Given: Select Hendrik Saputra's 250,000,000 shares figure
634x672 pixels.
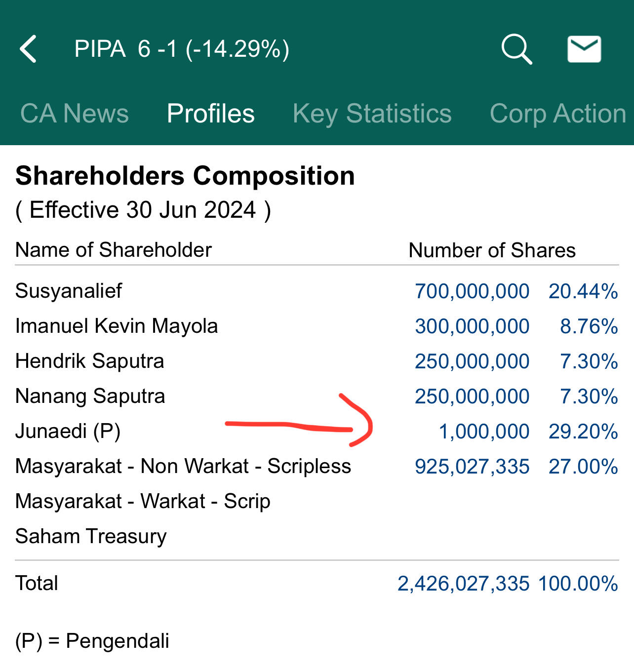Looking at the screenshot, I should 472,361.
